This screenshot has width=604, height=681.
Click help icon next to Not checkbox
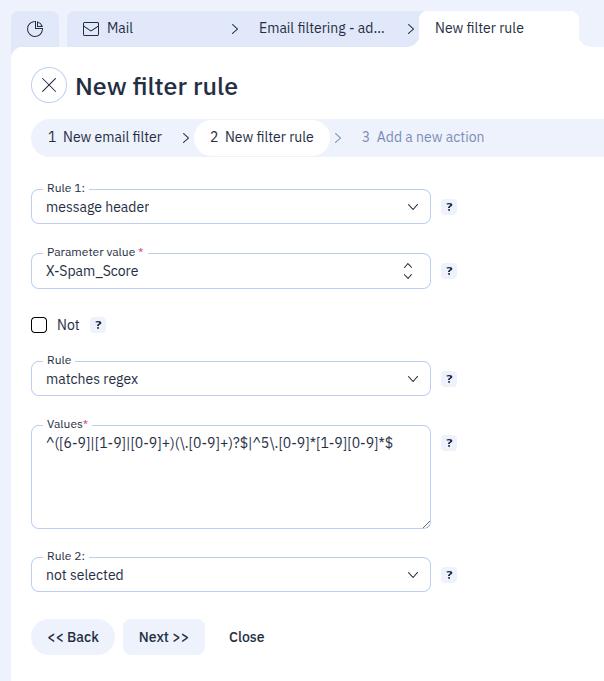point(98,325)
